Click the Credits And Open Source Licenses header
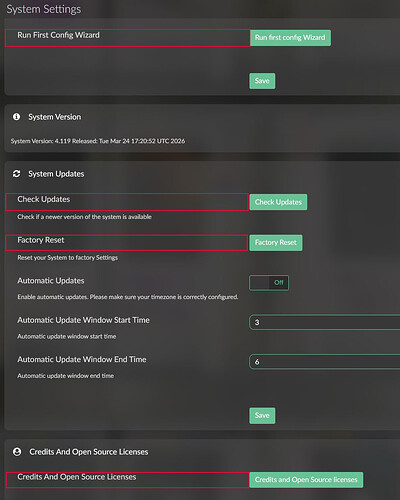 point(89,452)
